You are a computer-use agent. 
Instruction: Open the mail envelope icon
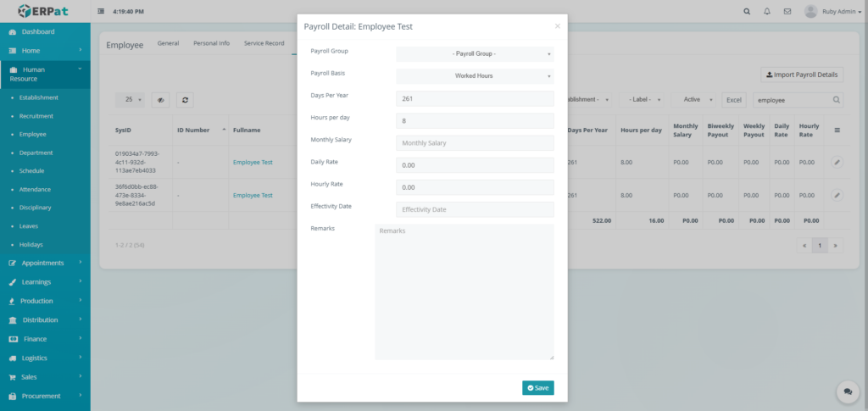pos(787,12)
